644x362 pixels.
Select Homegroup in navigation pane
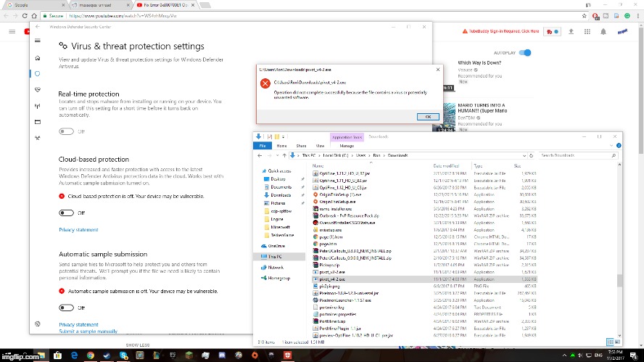(x=279, y=278)
